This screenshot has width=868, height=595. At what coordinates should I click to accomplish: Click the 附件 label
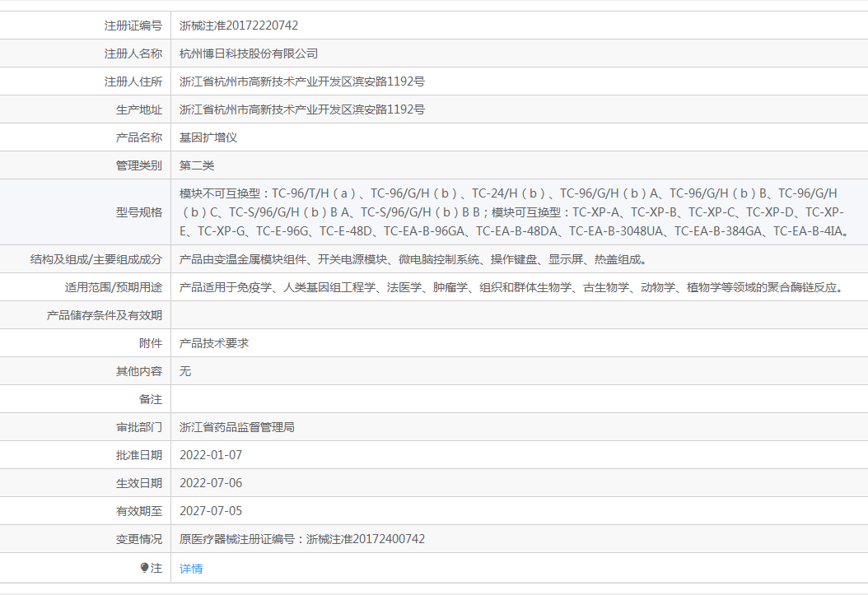[x=151, y=343]
